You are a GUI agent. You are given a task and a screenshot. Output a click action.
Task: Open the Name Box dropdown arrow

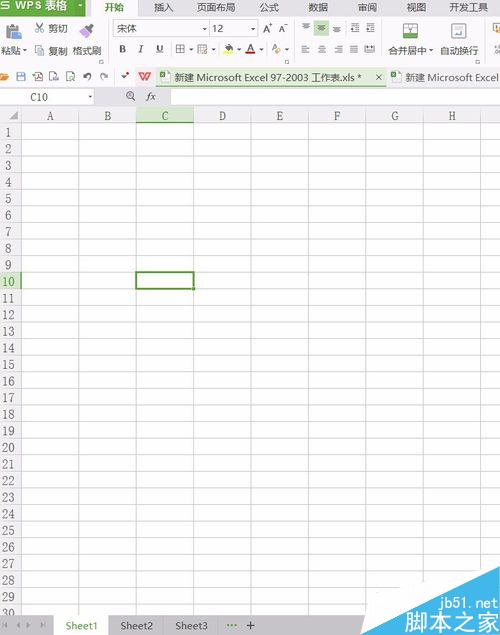click(90, 97)
